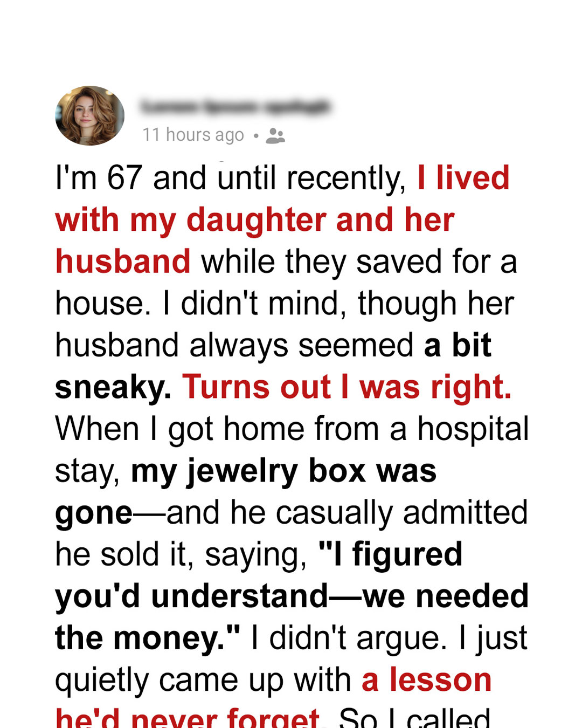Screen dimensions: 582x728
Task: Click the "11 hours ago" timestamp
Action: [x=193, y=135]
